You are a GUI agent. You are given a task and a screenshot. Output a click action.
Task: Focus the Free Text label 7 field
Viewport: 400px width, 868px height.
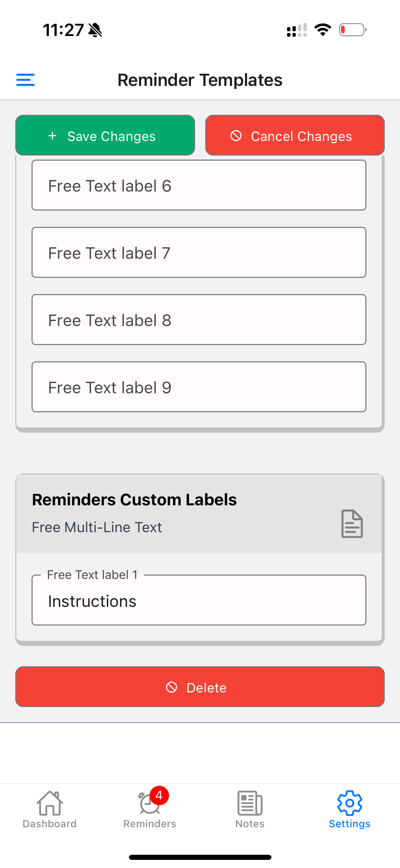199,253
